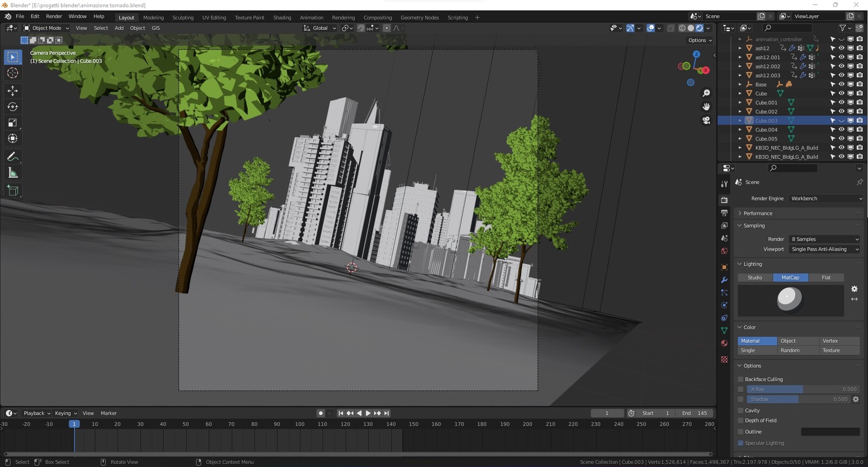Open Render Engine Workbench dropdown
The width and height of the screenshot is (868, 467).
point(826,199)
